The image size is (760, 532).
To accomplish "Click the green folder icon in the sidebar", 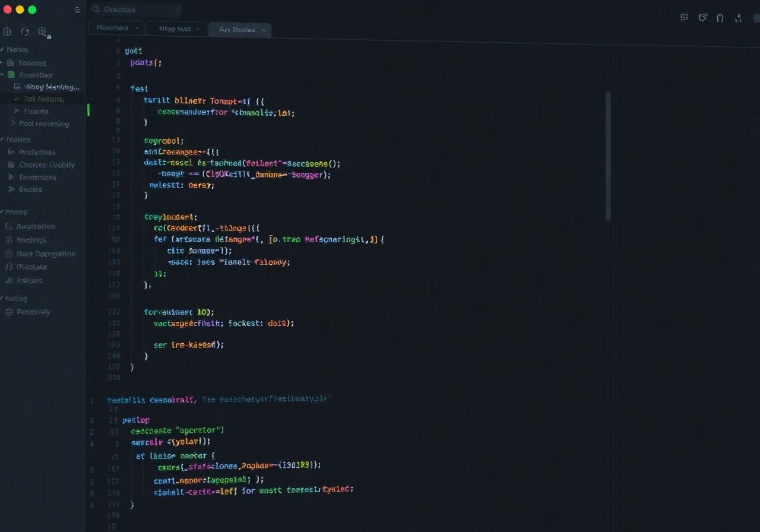I will tap(11, 75).
